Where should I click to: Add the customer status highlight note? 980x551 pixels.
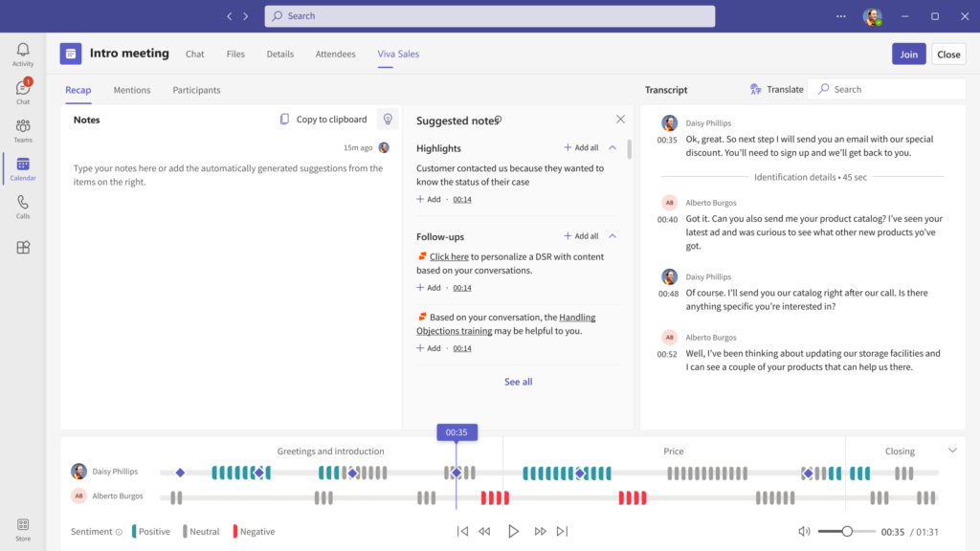pyautogui.click(x=429, y=199)
